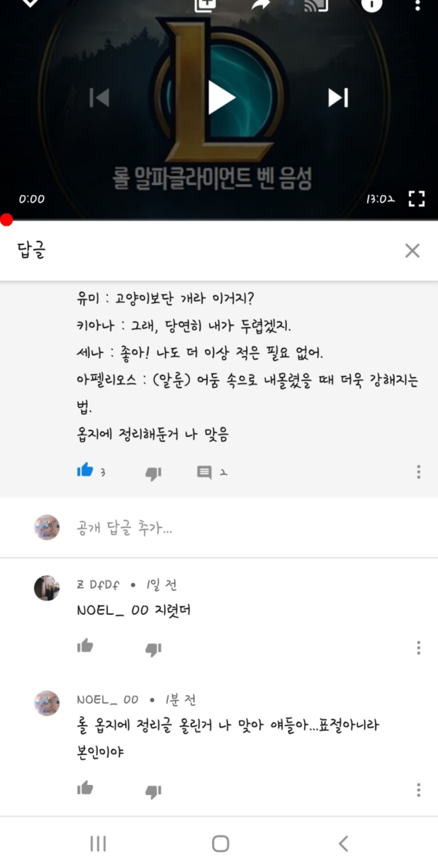The height and width of the screenshot is (868, 438).
Task: Open the top comment's options menu
Action: pos(418,472)
